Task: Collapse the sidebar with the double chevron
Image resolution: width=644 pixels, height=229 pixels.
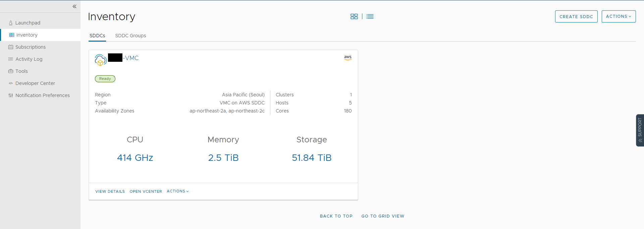Action: click(x=74, y=6)
